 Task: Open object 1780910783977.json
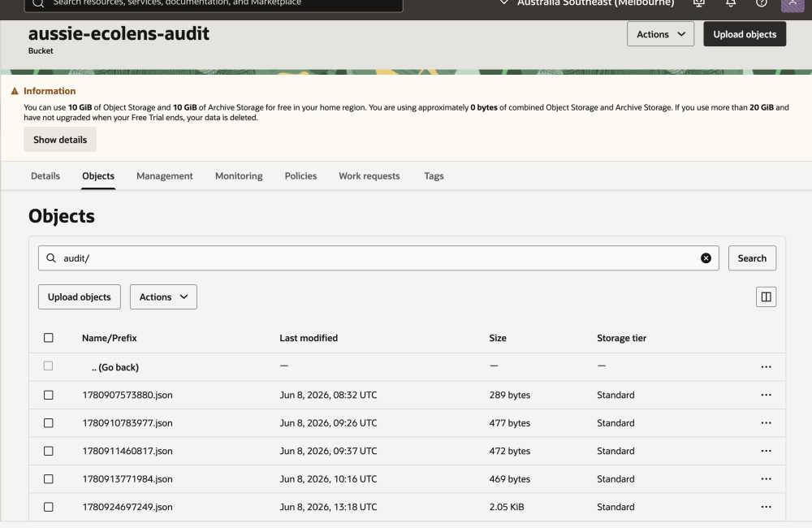[127, 423]
